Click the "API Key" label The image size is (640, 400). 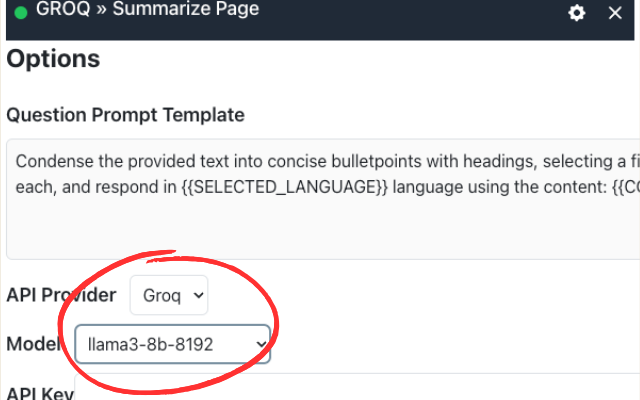40,392
